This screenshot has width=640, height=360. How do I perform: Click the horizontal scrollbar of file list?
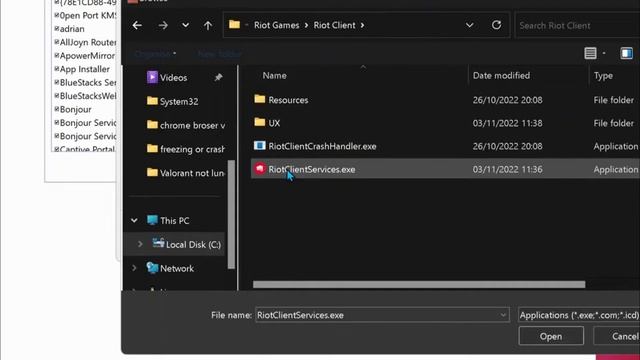[x=419, y=284]
